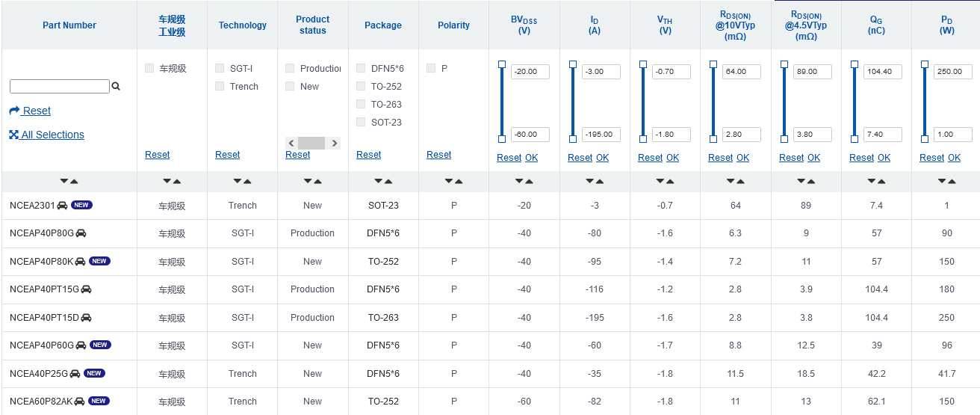Sort ascending by the BVDSS column

[x=529, y=182]
